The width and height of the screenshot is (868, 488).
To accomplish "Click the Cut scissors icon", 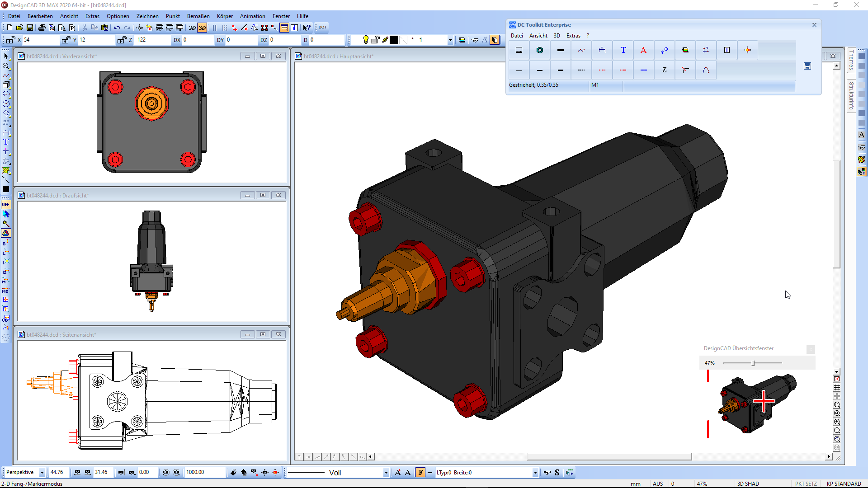I will coord(85,28).
